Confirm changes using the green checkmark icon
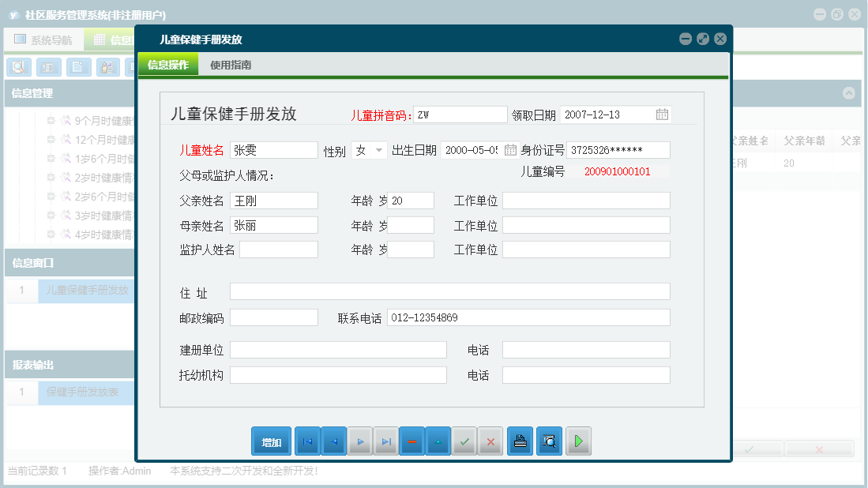Image resolution: width=868 pixels, height=488 pixels. (464, 441)
